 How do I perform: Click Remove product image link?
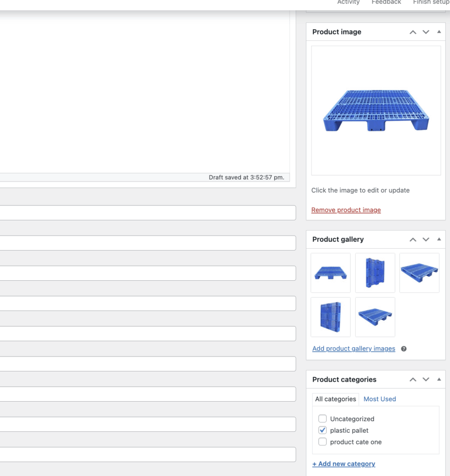pyautogui.click(x=346, y=210)
